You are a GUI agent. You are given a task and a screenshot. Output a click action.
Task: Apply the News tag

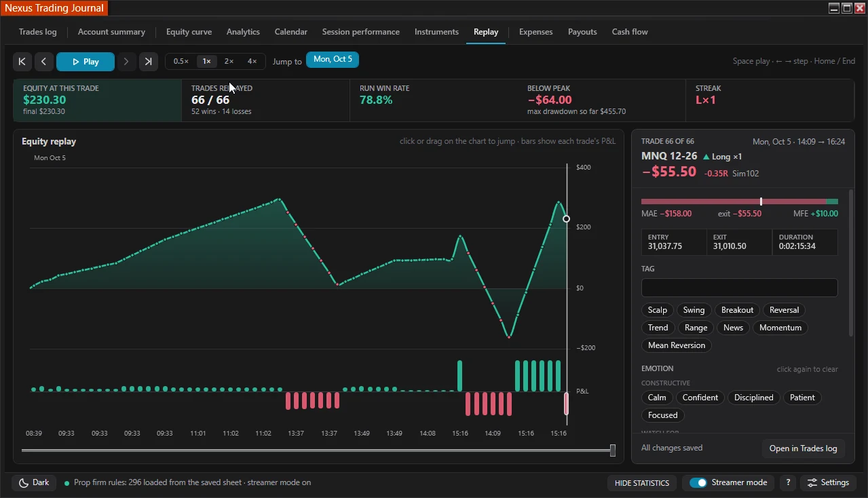pos(733,328)
